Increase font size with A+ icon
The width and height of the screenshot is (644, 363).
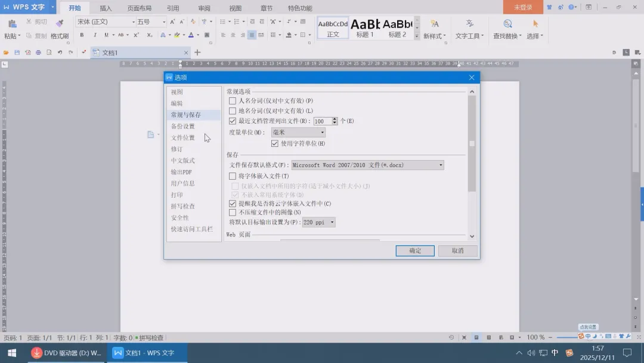click(172, 21)
